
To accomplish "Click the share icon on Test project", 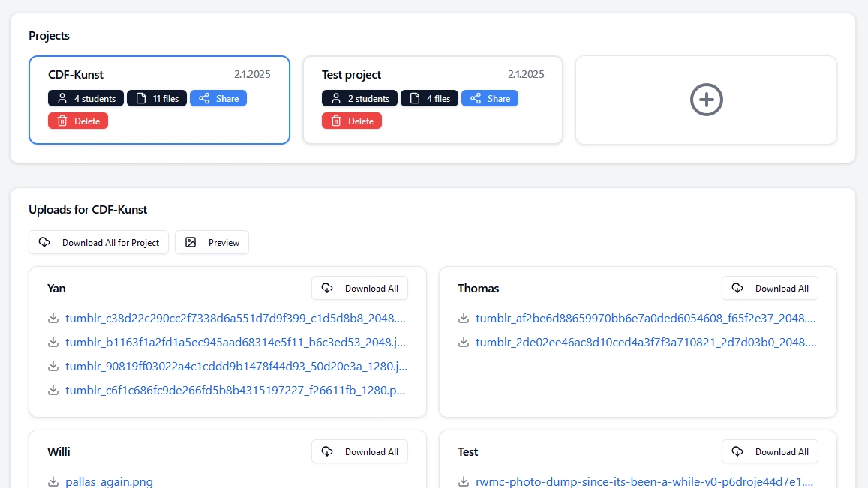I will point(476,98).
